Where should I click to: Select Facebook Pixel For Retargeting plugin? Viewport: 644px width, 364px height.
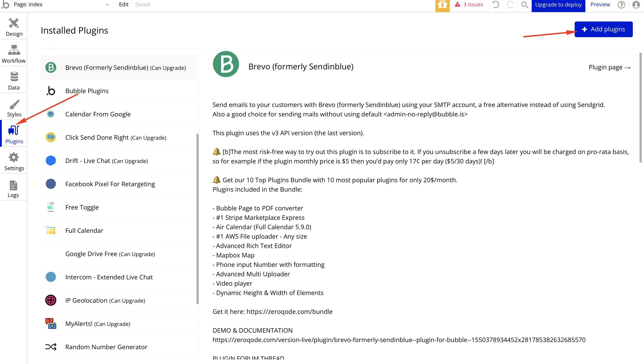click(x=118, y=184)
